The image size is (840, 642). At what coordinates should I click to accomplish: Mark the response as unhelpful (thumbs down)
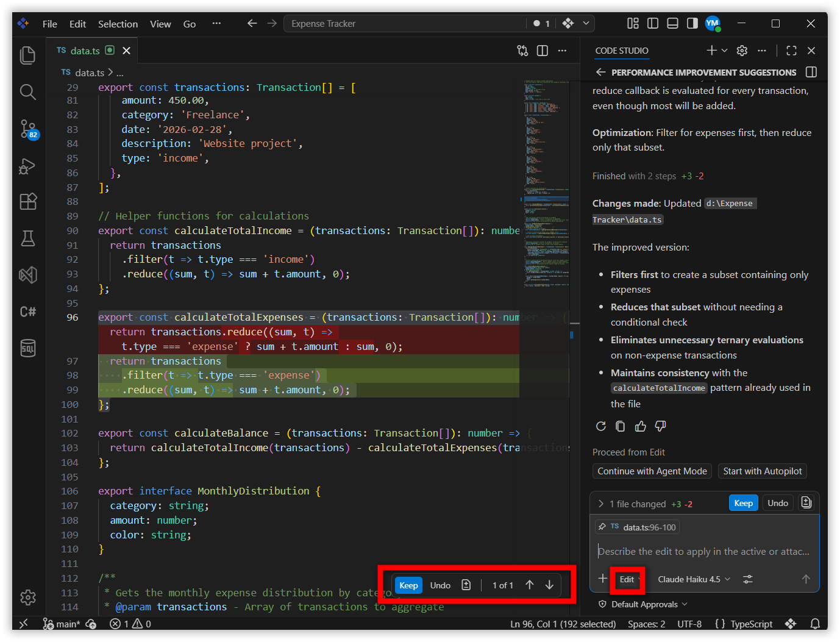(x=660, y=426)
